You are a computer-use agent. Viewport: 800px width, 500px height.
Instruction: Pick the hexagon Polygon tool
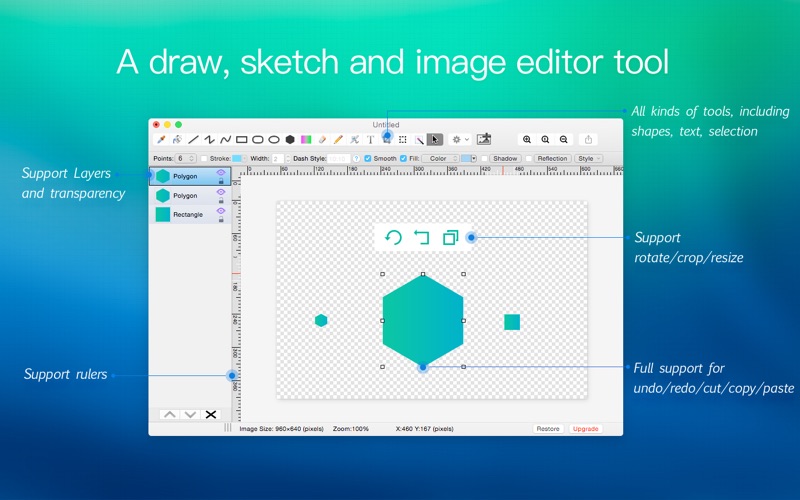click(x=290, y=139)
